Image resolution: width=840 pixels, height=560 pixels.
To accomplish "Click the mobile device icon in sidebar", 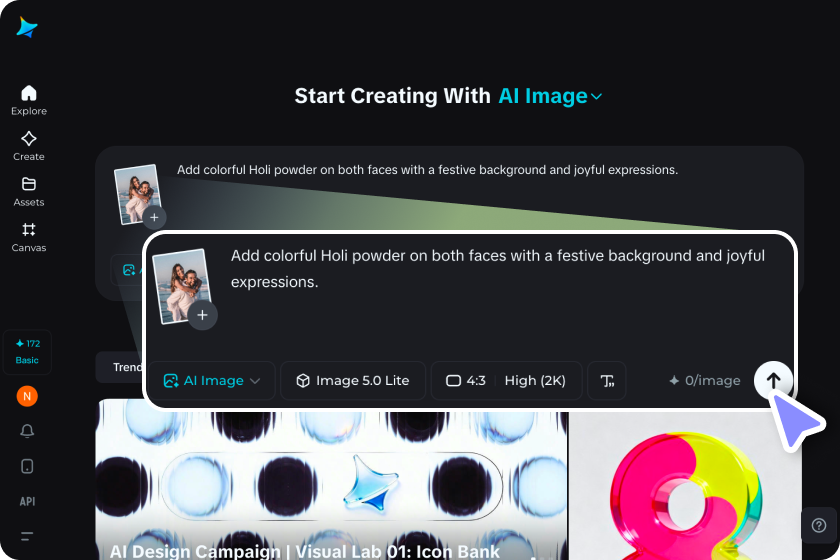I will pyautogui.click(x=27, y=466).
